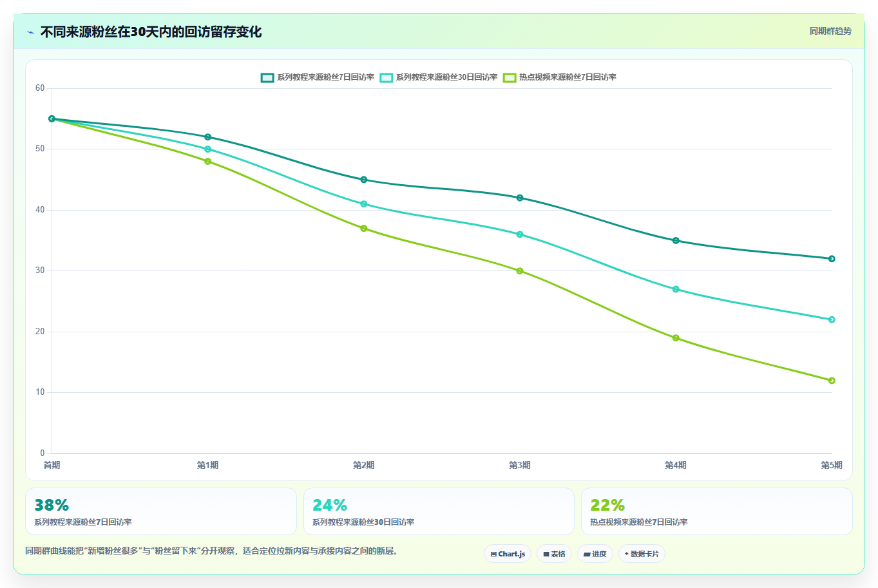This screenshot has width=878, height=588.
Task: Click the footer note starting with 同期群曲线能把
Action: (211, 551)
